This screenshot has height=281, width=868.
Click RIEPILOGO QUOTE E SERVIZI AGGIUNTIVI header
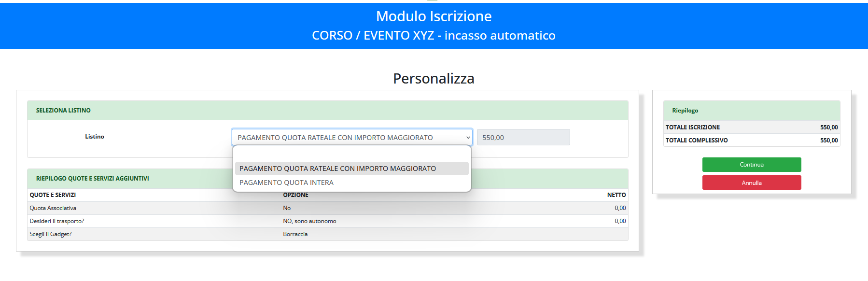tap(92, 179)
